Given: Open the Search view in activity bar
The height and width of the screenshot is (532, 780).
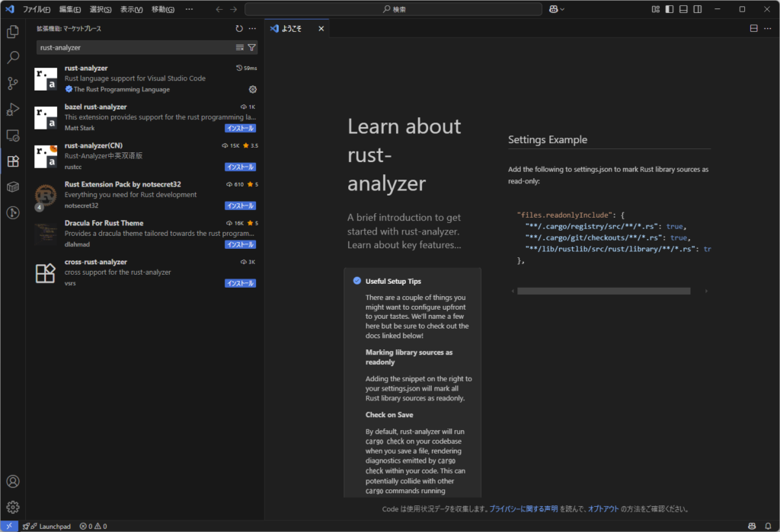Looking at the screenshot, I should click(13, 57).
